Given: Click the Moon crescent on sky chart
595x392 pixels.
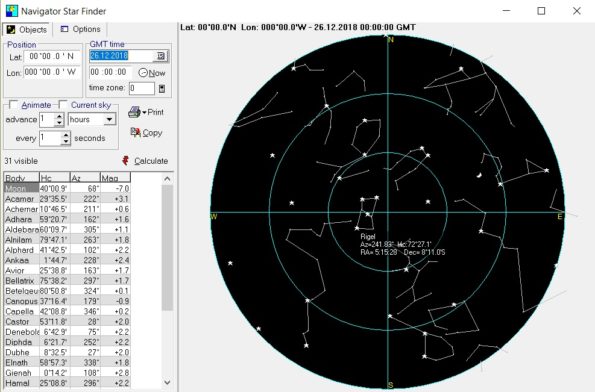Looking at the screenshot, I should (x=479, y=175).
